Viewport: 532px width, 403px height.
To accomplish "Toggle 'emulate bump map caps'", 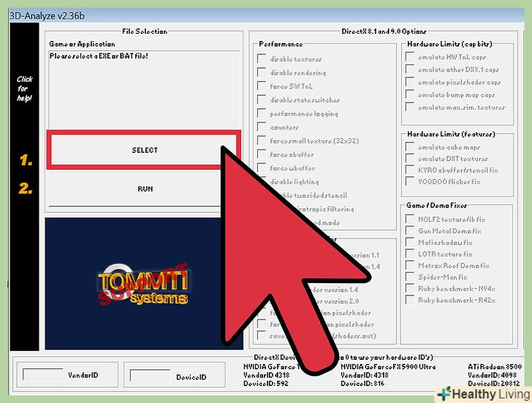I will pos(410,94).
